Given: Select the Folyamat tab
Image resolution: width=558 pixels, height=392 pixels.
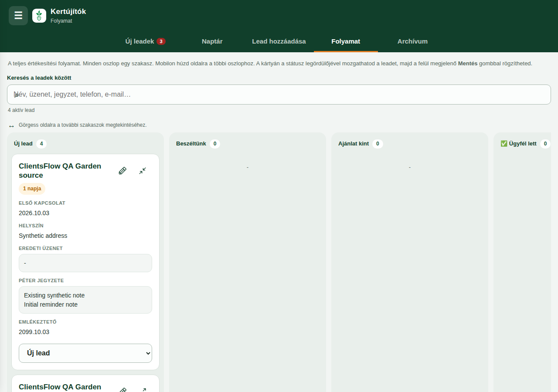Looking at the screenshot, I should pyautogui.click(x=346, y=41).
